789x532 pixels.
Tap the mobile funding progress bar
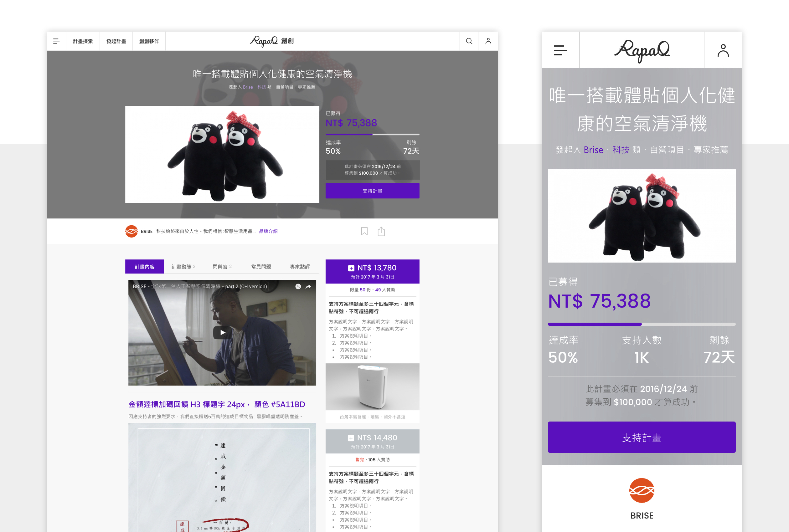(x=642, y=324)
